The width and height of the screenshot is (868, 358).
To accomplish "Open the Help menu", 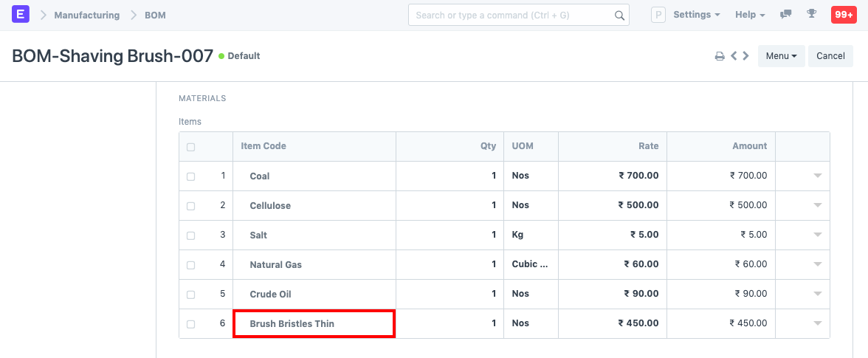I will pyautogui.click(x=750, y=15).
